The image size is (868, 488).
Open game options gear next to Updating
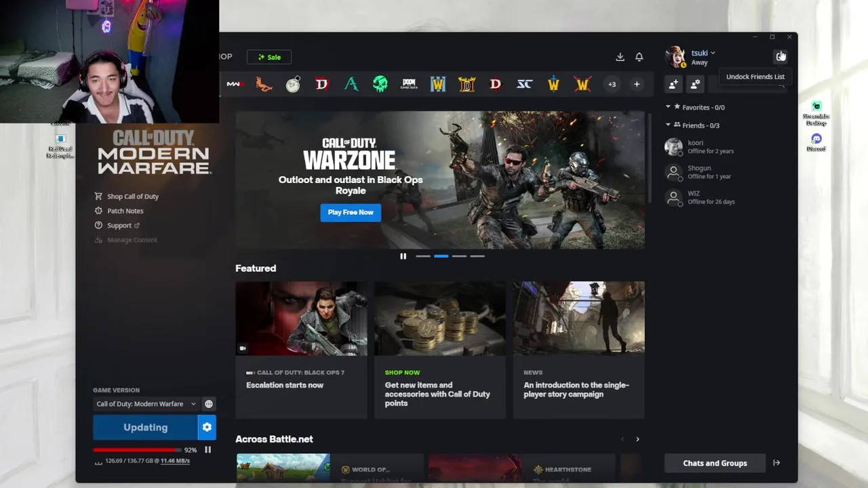coord(207,427)
